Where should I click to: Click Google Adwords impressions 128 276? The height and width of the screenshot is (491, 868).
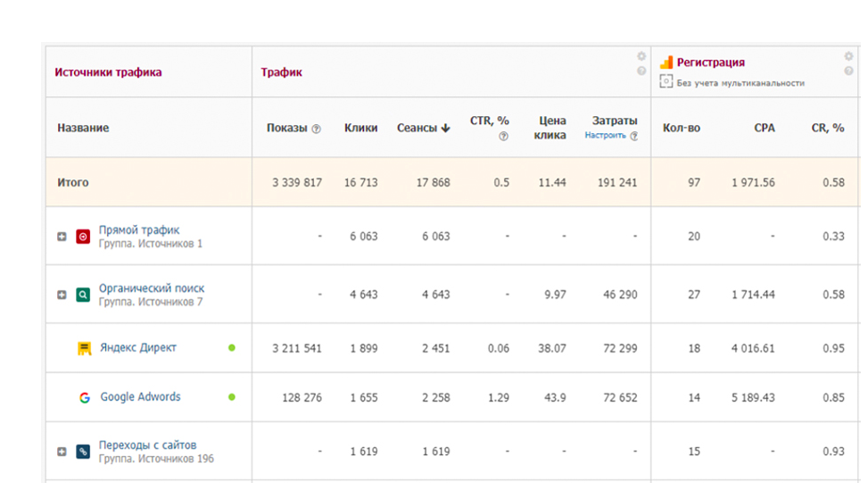tap(302, 398)
